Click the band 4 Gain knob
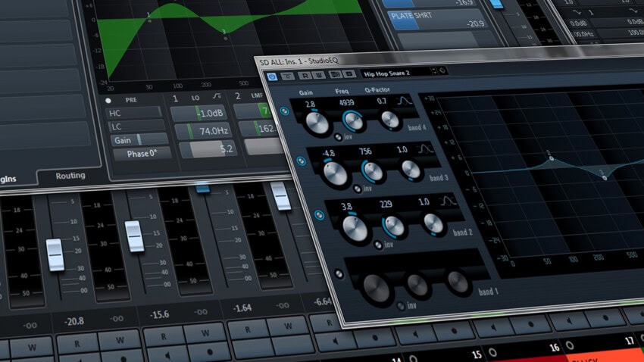 tap(317, 123)
